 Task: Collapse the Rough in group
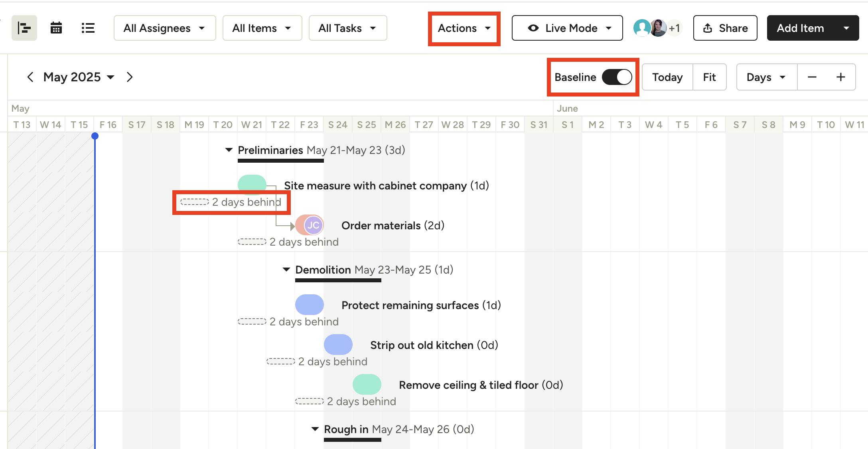coord(315,429)
